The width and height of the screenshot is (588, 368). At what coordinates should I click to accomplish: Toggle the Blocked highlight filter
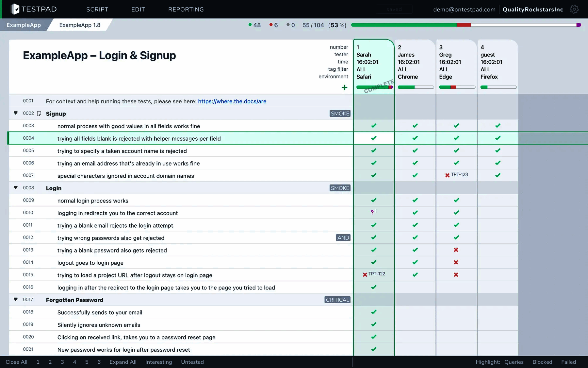pyautogui.click(x=542, y=362)
